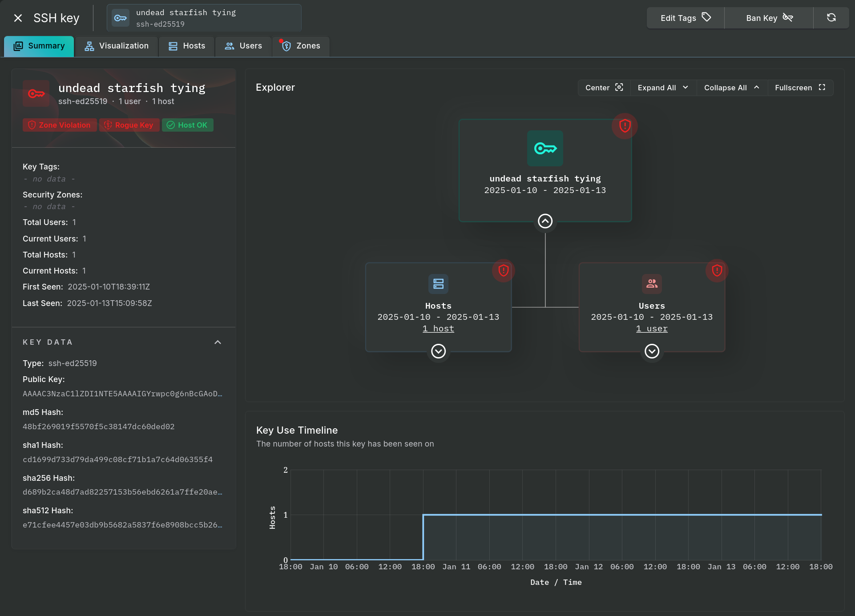
Task: Click the timeline step line at Jan 12
Action: 589,515
